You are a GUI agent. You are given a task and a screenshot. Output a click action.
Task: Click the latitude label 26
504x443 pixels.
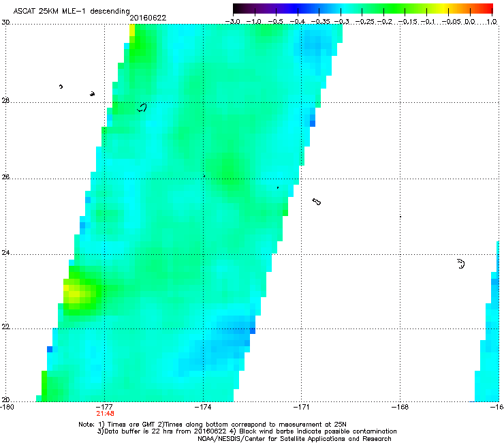(x=5, y=177)
